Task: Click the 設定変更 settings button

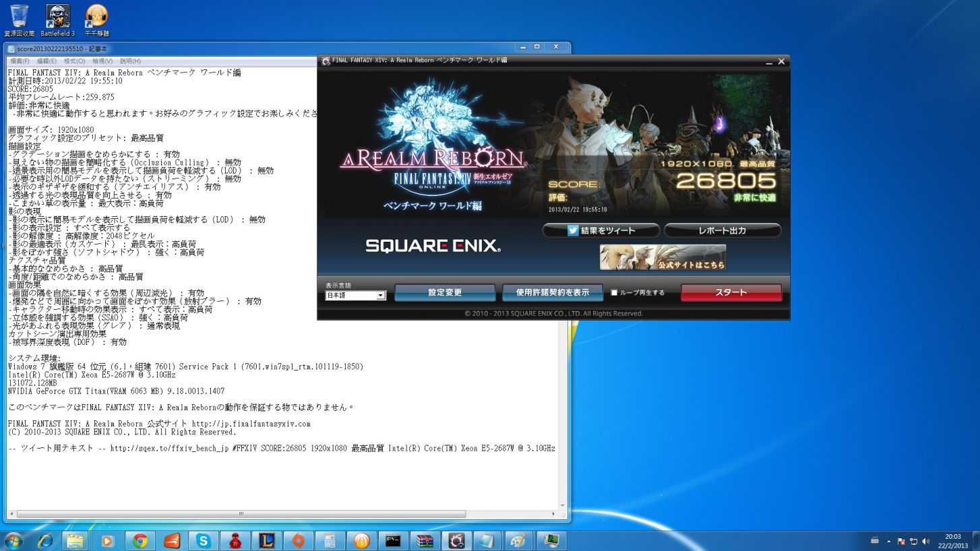Action: tap(445, 293)
